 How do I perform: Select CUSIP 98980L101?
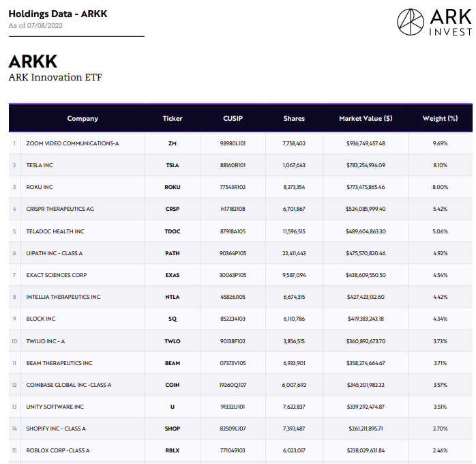point(233,143)
